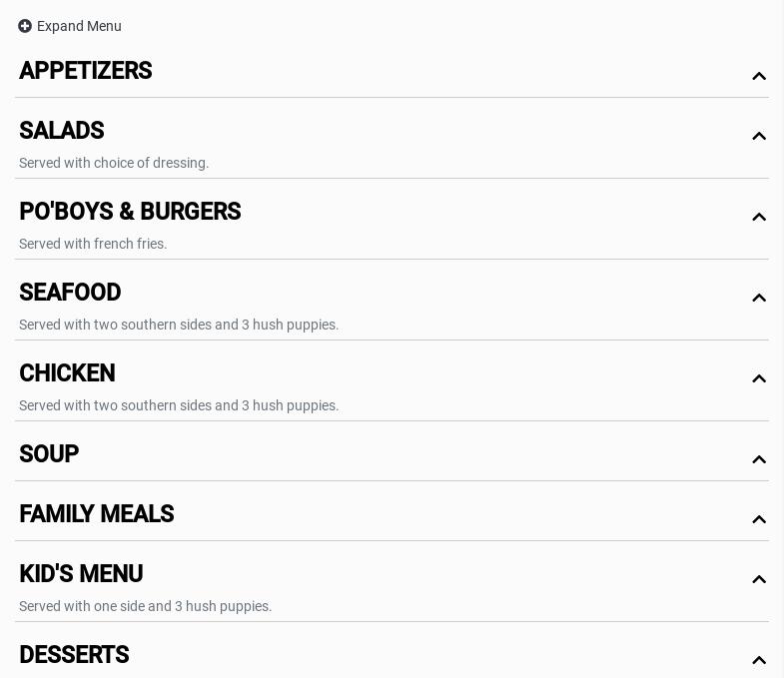The width and height of the screenshot is (784, 678).
Task: Toggle the Seafood section chevron arrow
Action: (759, 298)
